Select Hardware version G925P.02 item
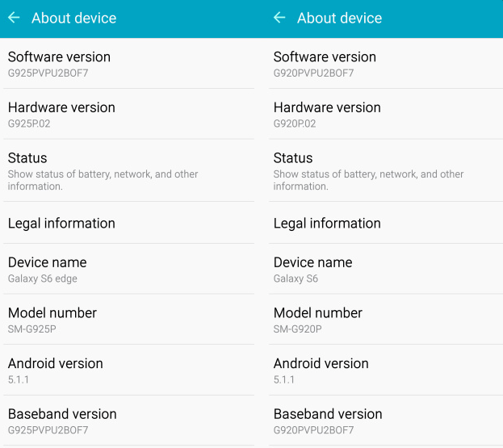This screenshot has height=448, width=503. tap(127, 115)
